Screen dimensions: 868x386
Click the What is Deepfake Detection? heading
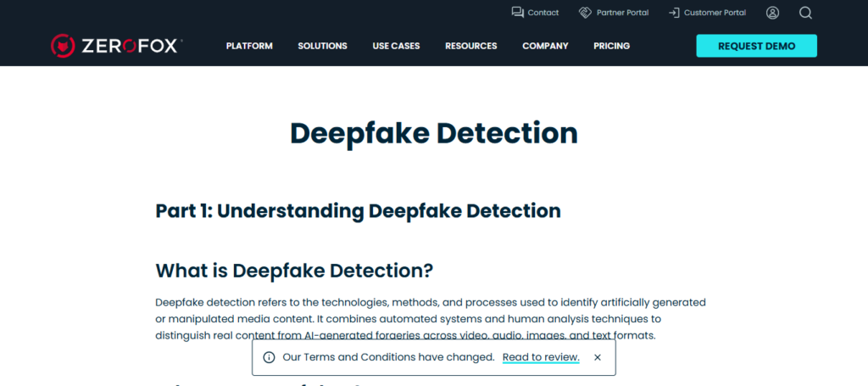[294, 271]
